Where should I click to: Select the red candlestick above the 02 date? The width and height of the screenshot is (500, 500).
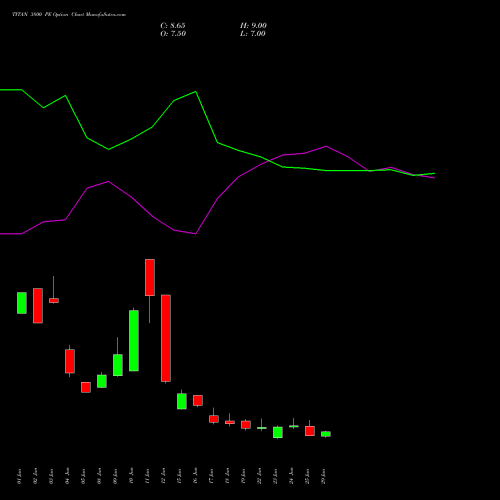38,306
